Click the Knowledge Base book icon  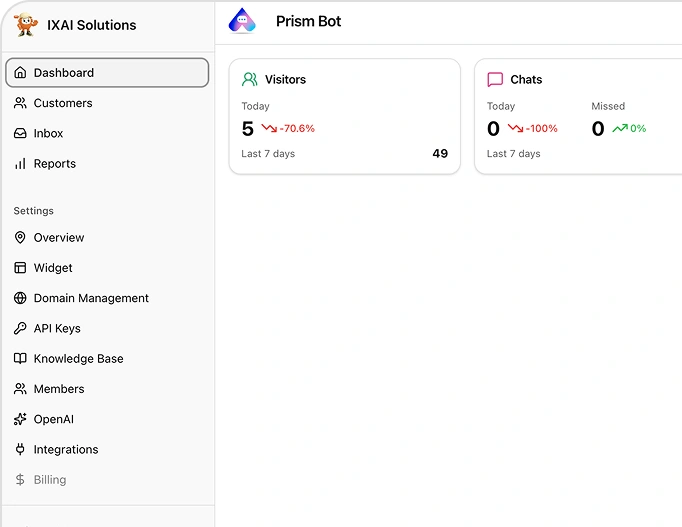click(x=20, y=358)
